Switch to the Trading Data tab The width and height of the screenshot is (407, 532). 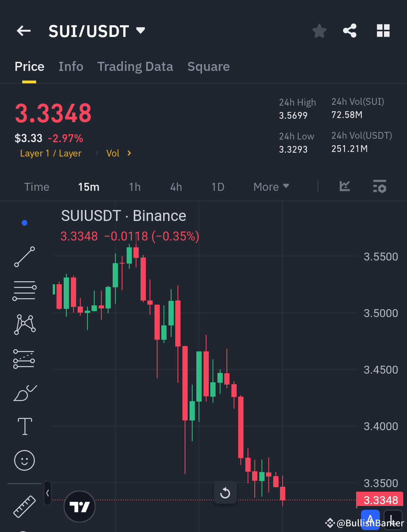point(135,66)
